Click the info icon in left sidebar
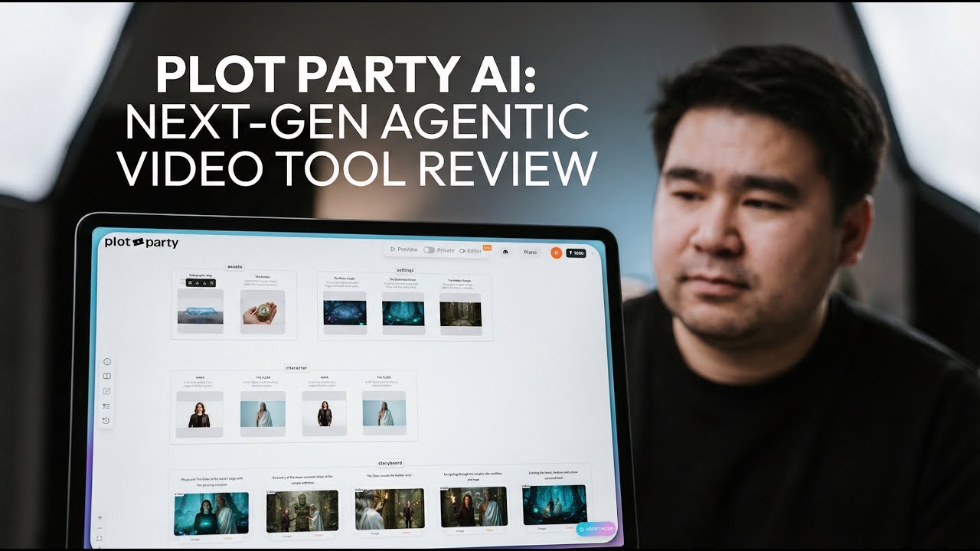 [106, 362]
